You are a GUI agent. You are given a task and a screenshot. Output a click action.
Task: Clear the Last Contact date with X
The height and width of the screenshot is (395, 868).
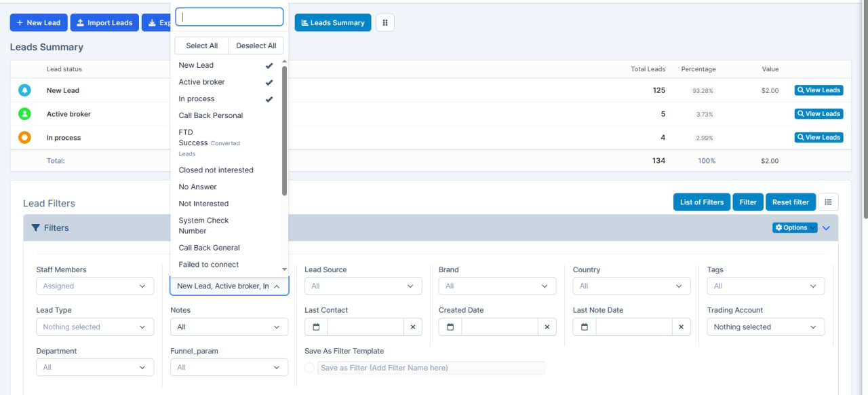point(412,327)
